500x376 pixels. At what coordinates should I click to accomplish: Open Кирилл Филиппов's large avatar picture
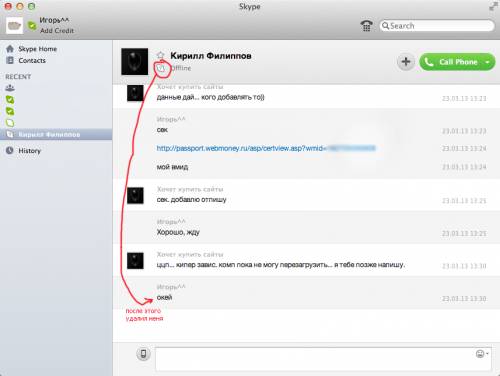(x=135, y=61)
